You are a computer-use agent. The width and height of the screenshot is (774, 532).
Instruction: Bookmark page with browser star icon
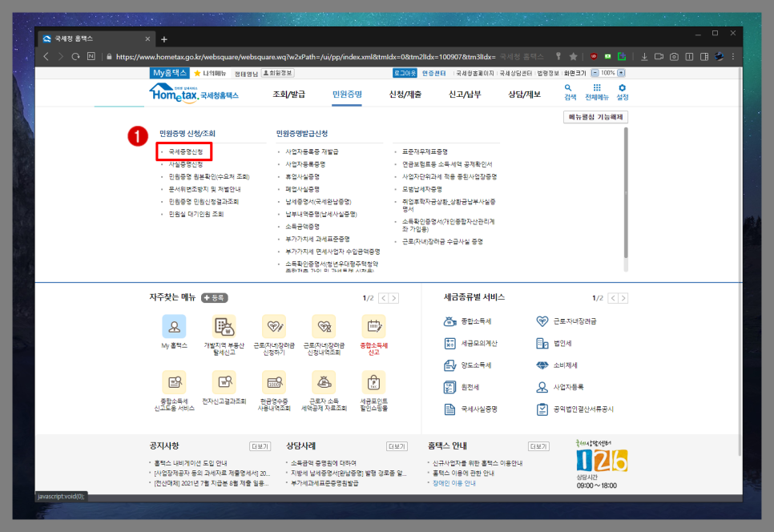click(573, 57)
